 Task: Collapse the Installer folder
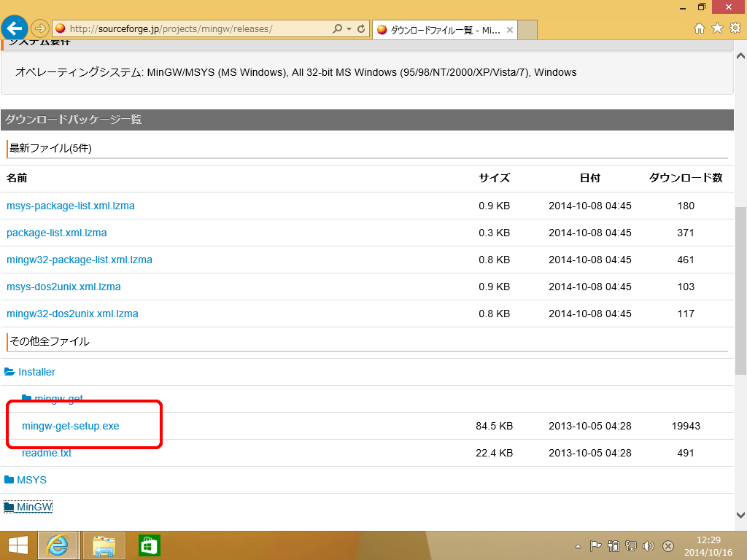[x=30, y=372]
